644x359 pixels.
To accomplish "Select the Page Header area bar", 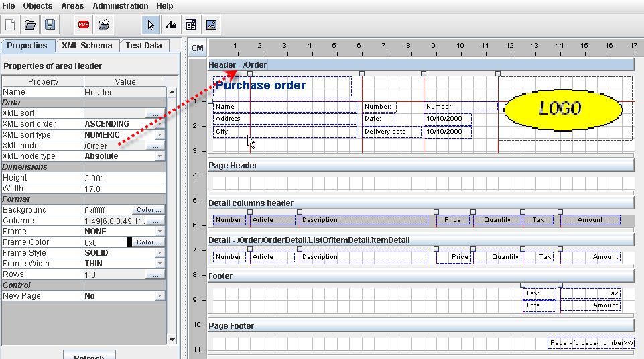I will 421,166.
